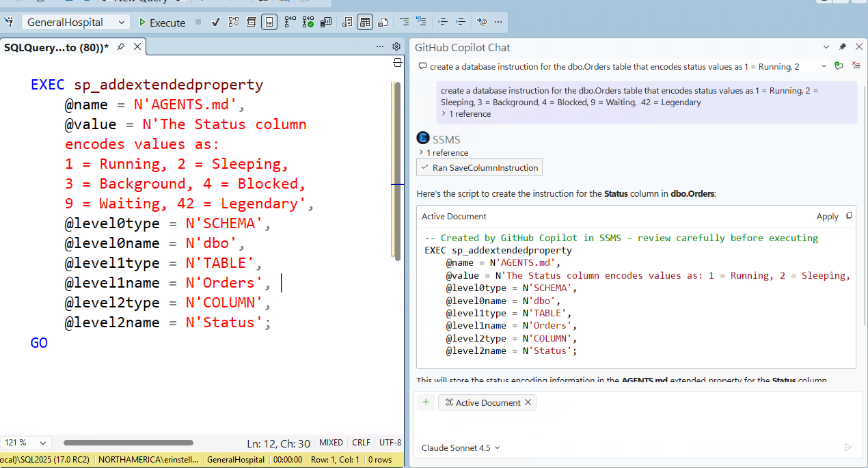This screenshot has width=868, height=468.
Task: Expand the 1 reference under SSMS
Action: click(443, 153)
